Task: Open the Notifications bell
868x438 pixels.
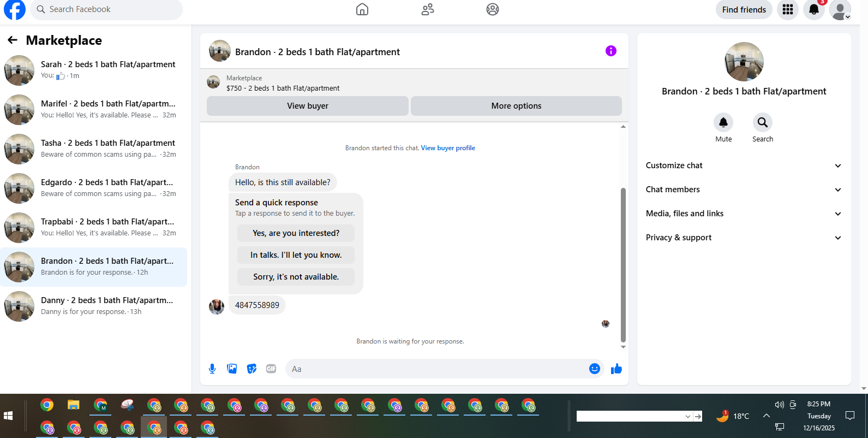Action: [x=814, y=9]
